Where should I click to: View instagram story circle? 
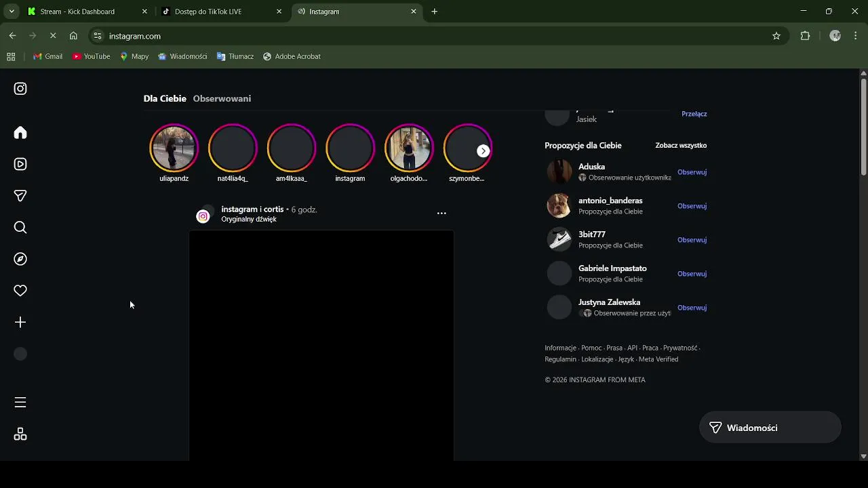[350, 148]
